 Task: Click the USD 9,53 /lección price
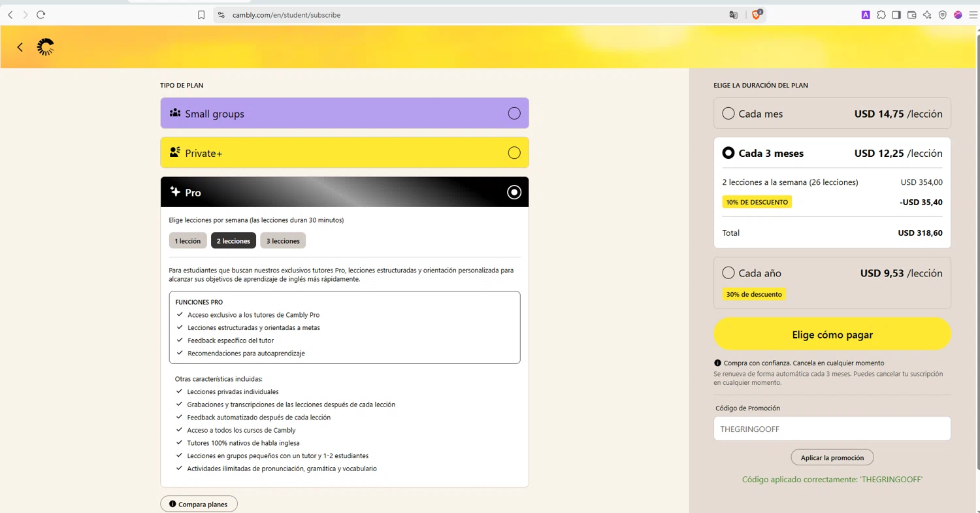[x=901, y=273]
